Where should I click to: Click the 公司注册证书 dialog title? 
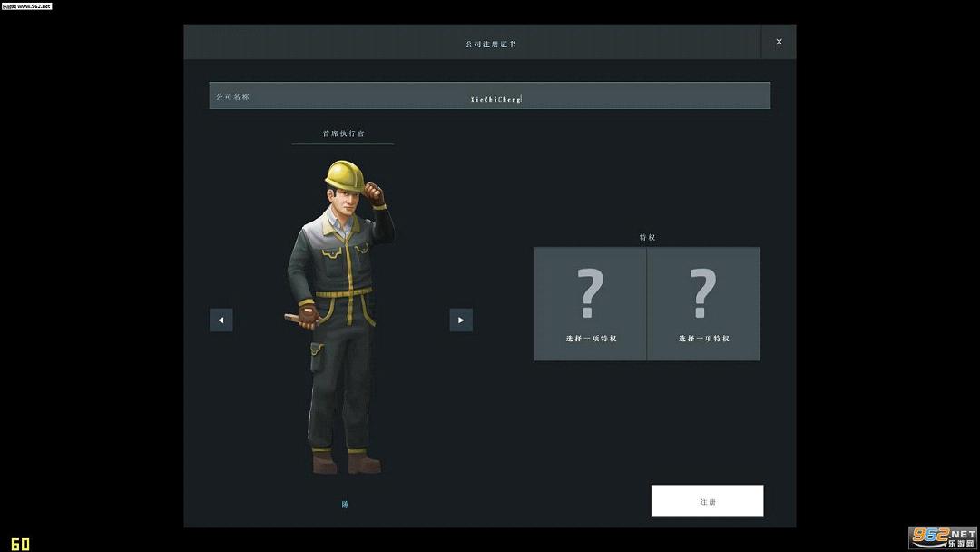coord(490,44)
